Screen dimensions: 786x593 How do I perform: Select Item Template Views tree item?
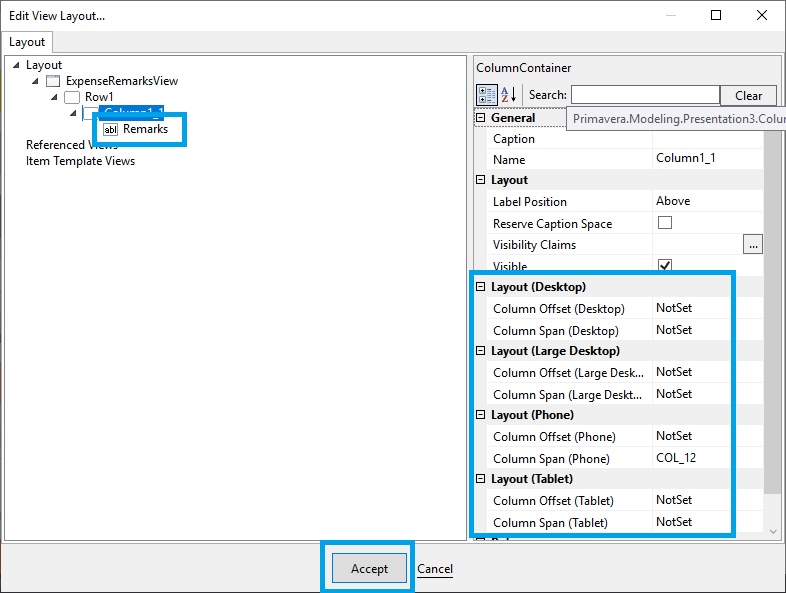tap(80, 161)
